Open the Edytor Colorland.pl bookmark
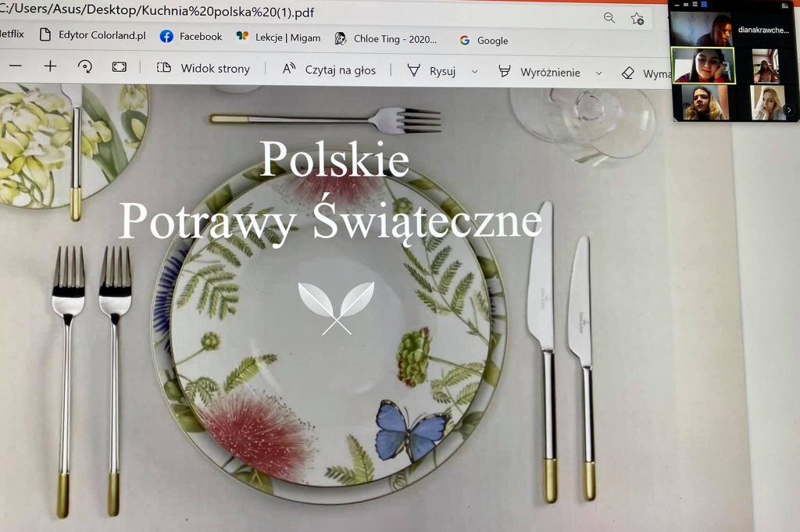Screen dimensions: 800x532 tap(92, 34)
